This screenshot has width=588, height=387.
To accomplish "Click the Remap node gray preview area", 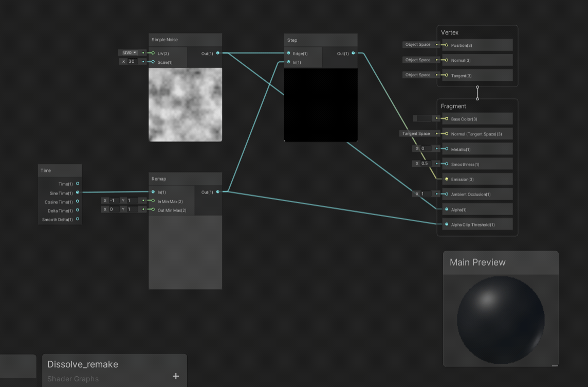I will [185, 252].
